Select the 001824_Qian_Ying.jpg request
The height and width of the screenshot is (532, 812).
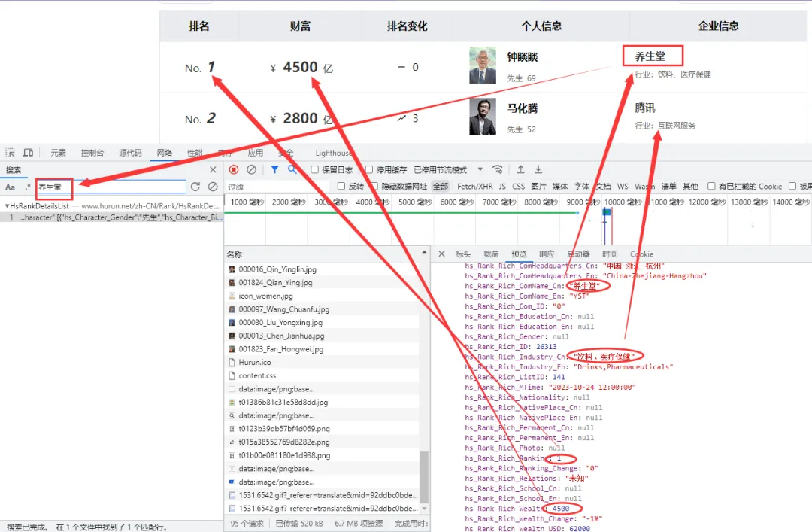click(323, 283)
